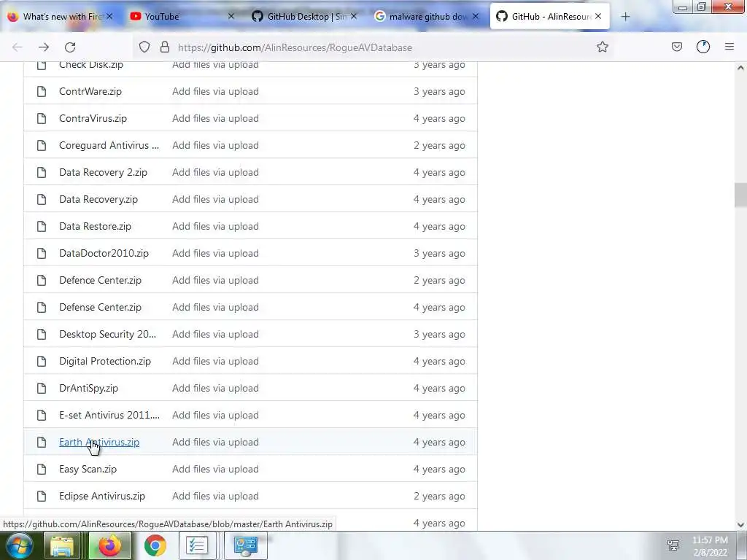The image size is (747, 560).
Task: Go forward using browser forward arrow
Action: coord(44,47)
